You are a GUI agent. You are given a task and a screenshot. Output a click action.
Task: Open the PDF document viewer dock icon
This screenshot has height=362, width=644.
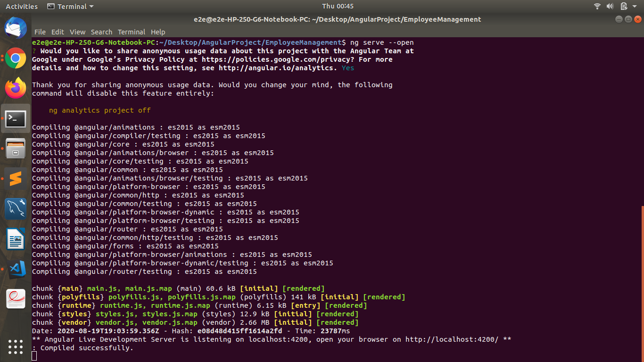point(16,299)
